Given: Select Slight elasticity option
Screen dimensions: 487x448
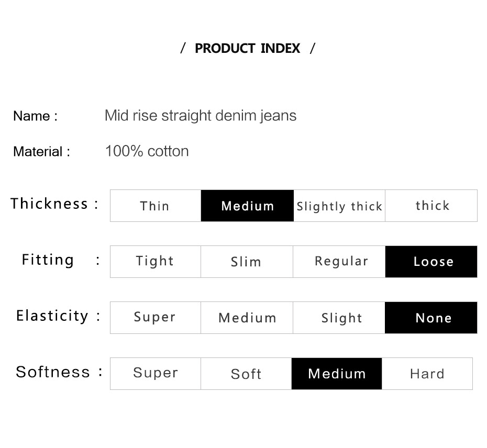Looking at the screenshot, I should 339,317.
